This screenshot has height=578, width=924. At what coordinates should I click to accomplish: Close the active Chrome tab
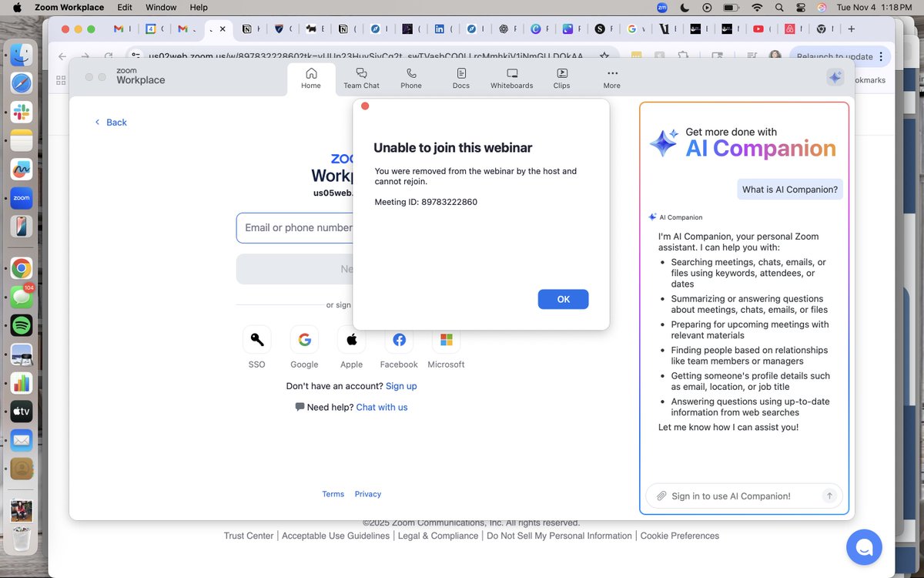223,29
